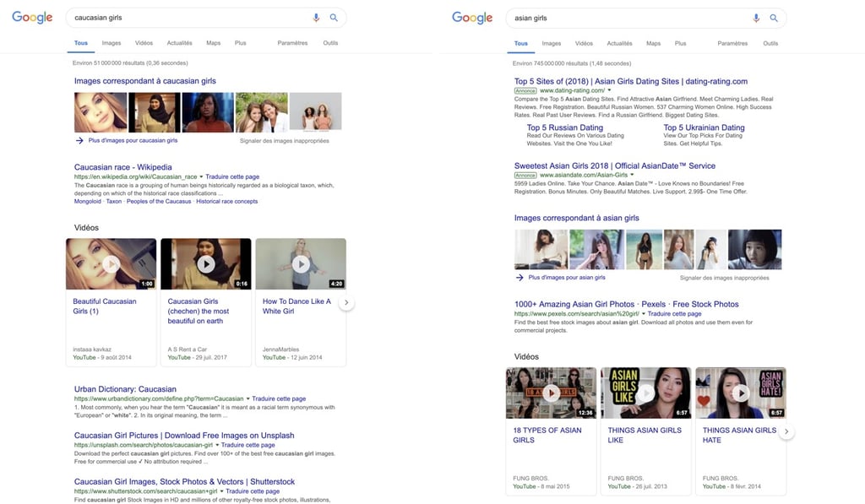865x504 pixels.
Task: Switch to Maps tab in asian girls window
Action: 654,44
